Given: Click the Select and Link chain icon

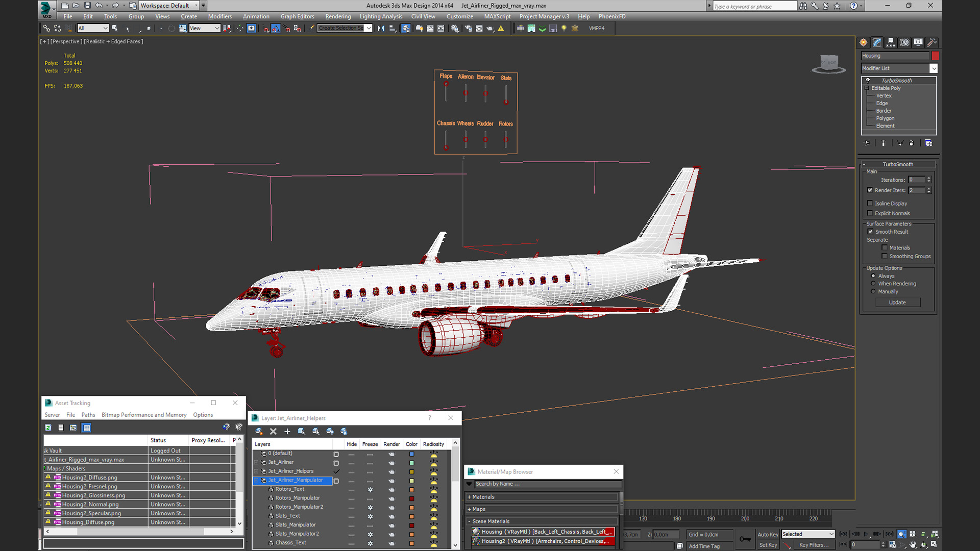Looking at the screenshot, I should [x=46, y=29].
